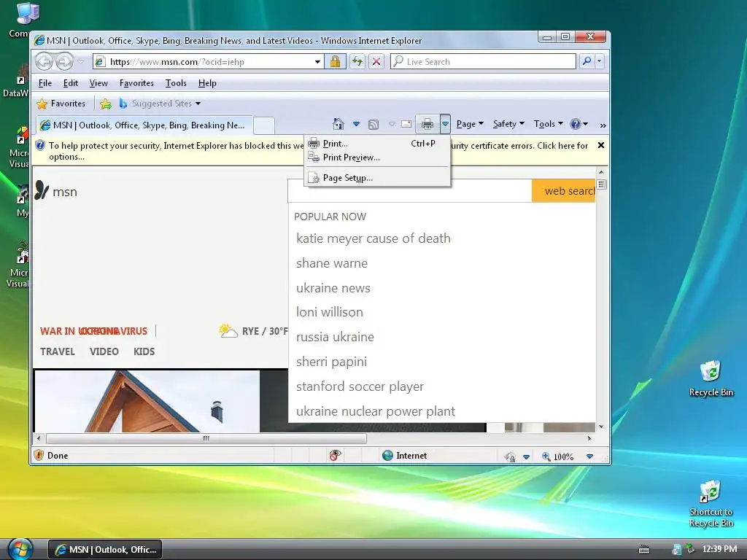
Task: Click into the Live Search box
Action: click(x=483, y=61)
